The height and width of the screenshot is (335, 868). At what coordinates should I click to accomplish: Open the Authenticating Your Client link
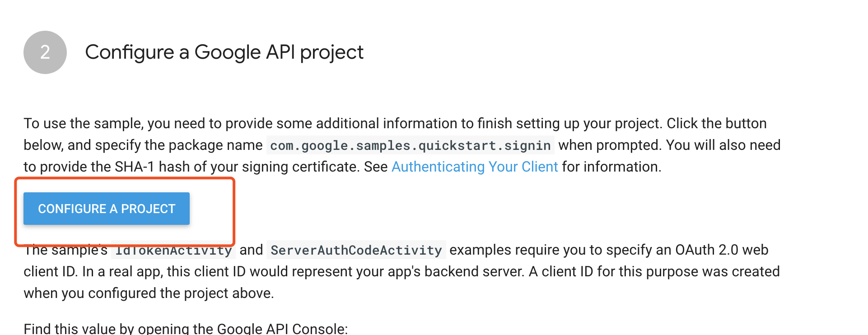pos(475,167)
